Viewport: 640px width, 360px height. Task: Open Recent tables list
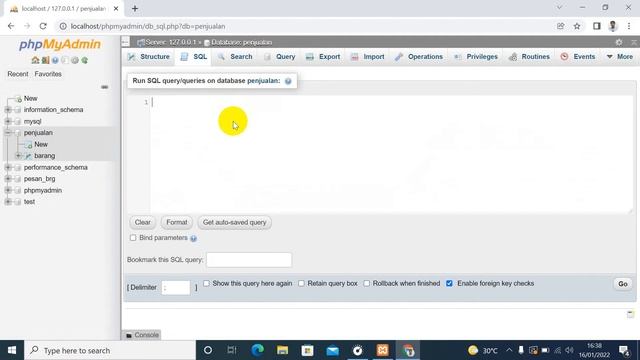pyautogui.click(x=18, y=74)
